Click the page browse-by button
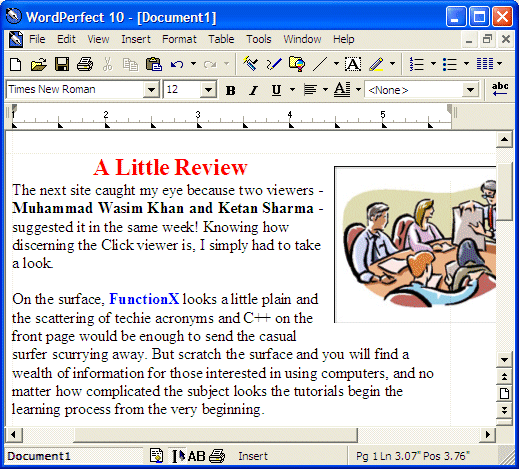The image size is (519, 469). point(504,394)
